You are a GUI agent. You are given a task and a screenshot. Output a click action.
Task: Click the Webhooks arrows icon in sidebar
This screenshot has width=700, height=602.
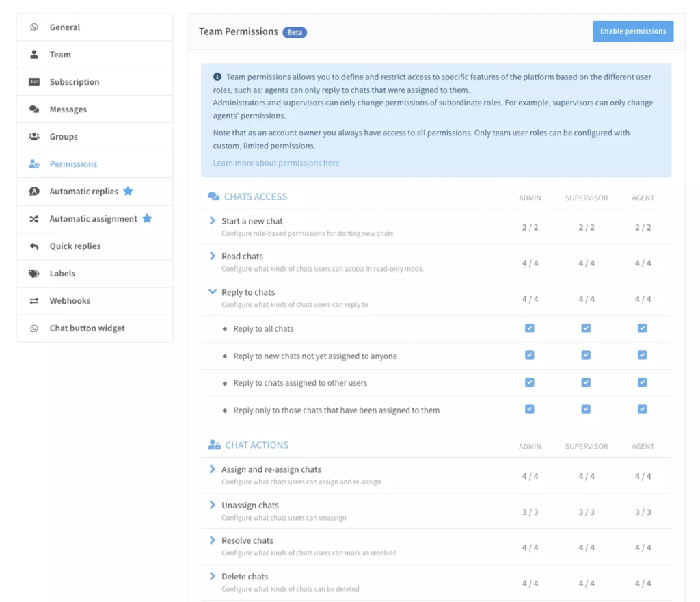point(34,301)
